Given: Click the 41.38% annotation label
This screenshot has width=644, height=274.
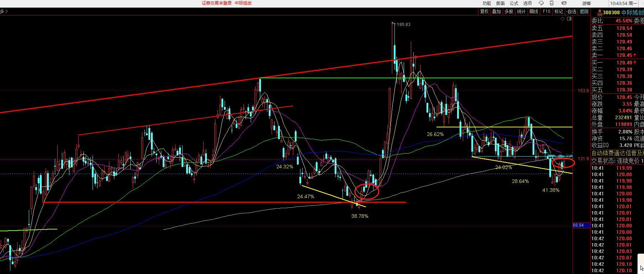Looking at the screenshot, I should 551,190.
